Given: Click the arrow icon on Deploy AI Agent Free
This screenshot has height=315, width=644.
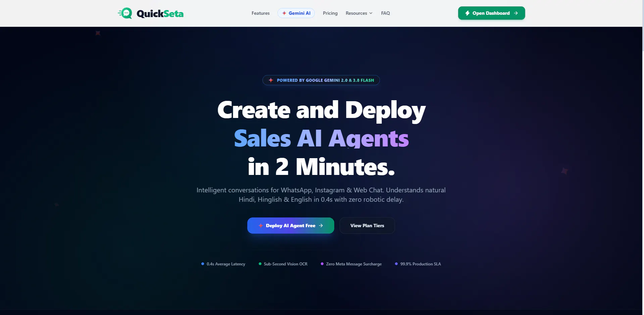Looking at the screenshot, I should [x=321, y=226].
